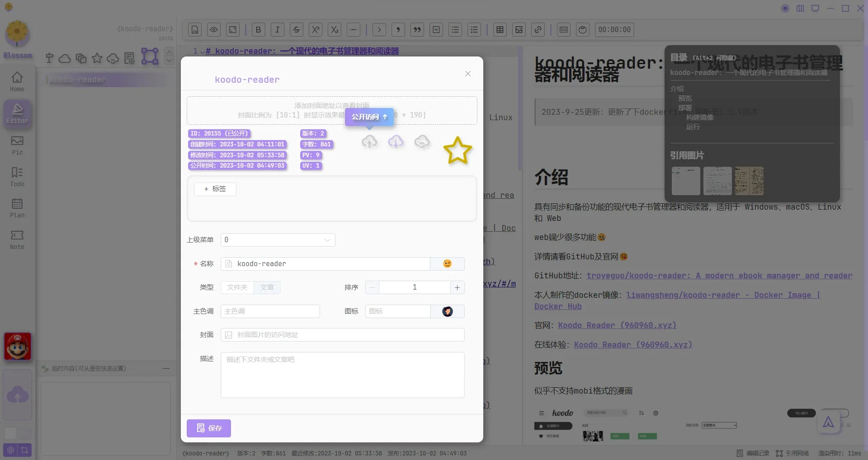Image resolution: width=868 pixels, height=460 pixels.
Task: Insert image icon in toolbar
Action: click(519, 30)
